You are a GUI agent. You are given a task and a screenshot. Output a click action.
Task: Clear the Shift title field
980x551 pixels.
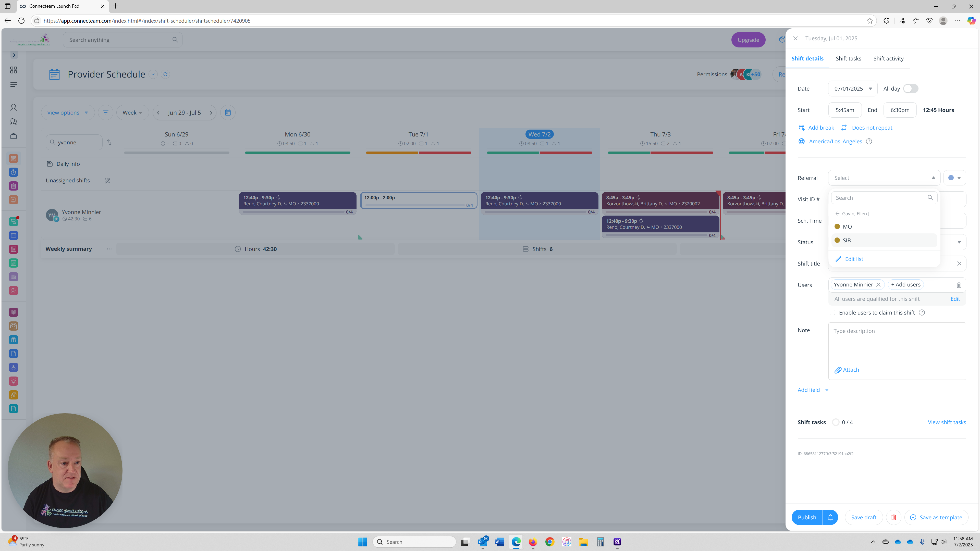959,264
